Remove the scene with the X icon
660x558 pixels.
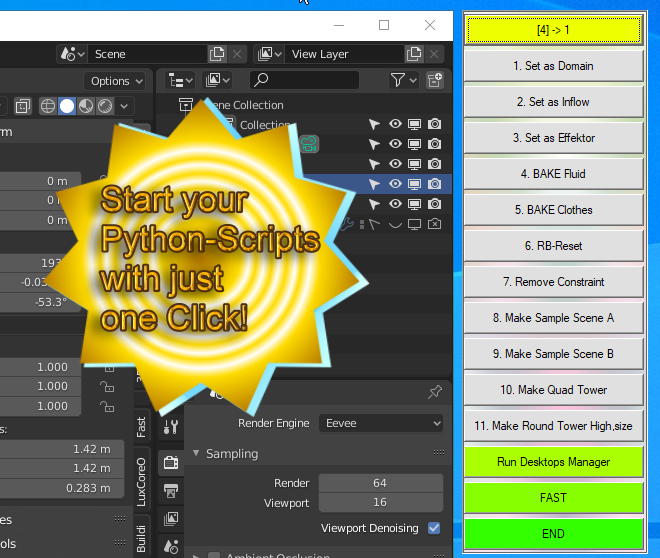[237, 54]
